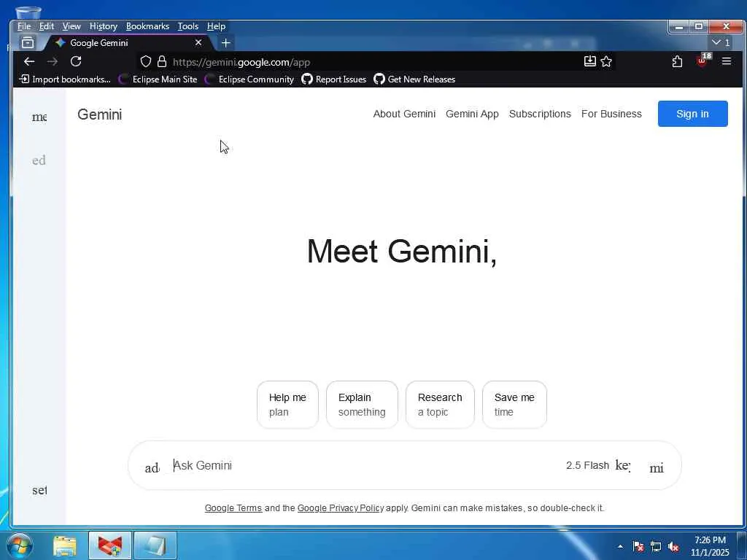This screenshot has width=747, height=560.
Task: Open uBlock extension with 18 badge
Action: pyautogui.click(x=703, y=61)
